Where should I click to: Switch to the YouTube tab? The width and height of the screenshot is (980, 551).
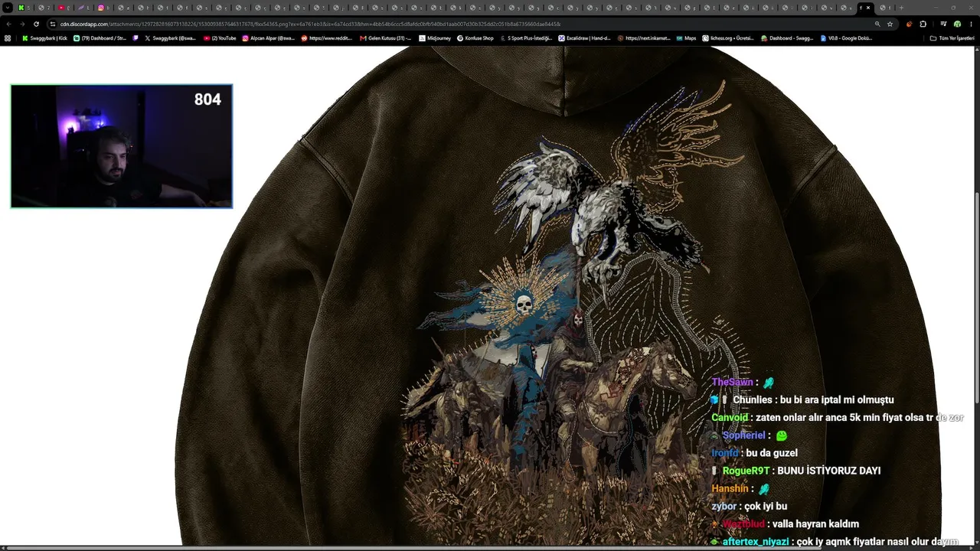point(65,8)
